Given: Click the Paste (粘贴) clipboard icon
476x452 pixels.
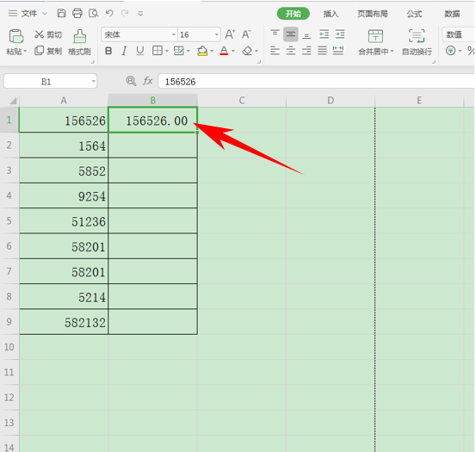Looking at the screenshot, I should point(16,36).
